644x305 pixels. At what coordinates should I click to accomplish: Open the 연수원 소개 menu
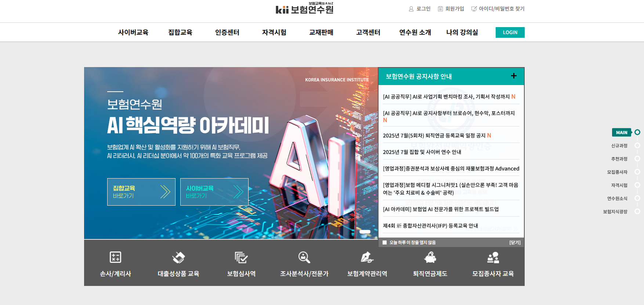pos(415,32)
